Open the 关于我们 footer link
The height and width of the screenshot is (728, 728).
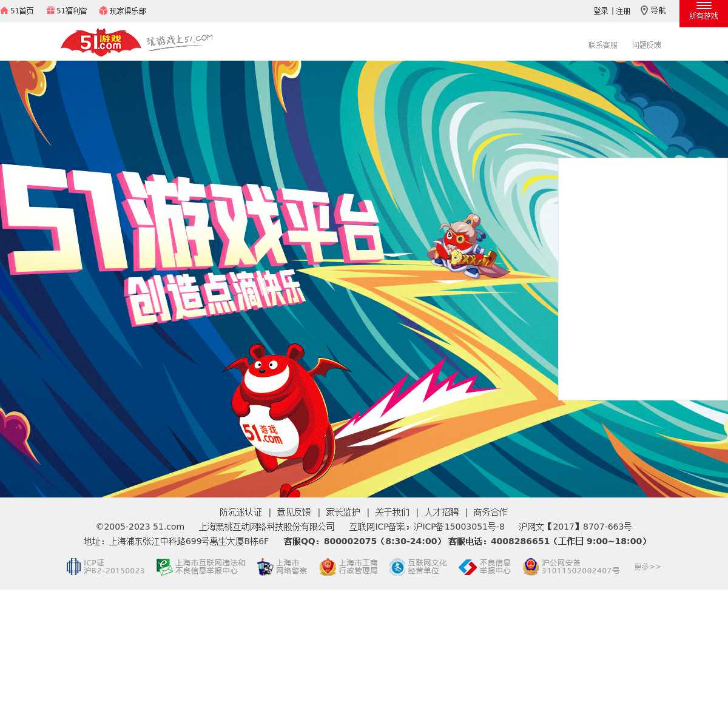392,512
